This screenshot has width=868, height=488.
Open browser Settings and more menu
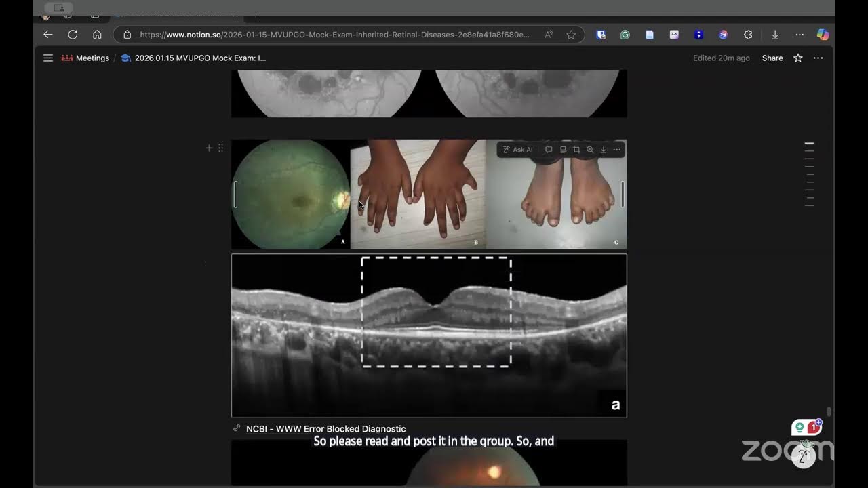(800, 35)
